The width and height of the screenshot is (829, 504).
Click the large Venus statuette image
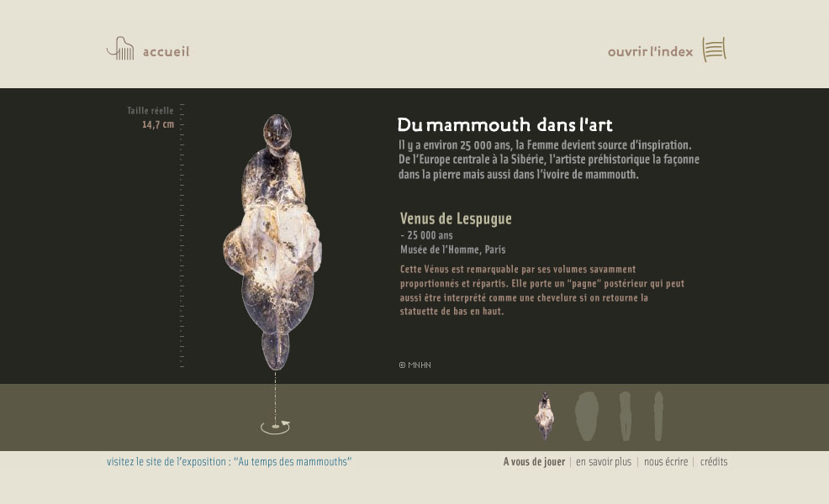[272, 242]
